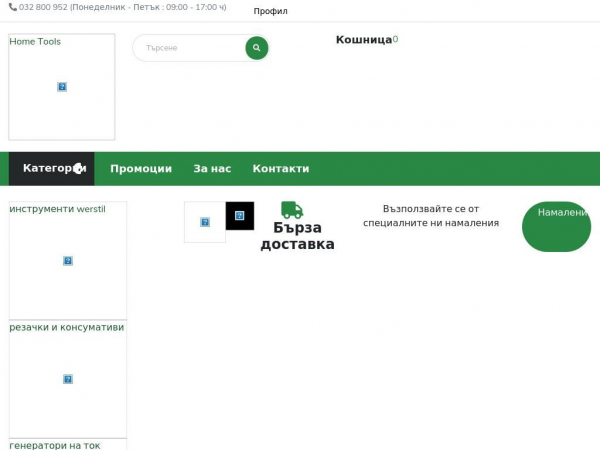Open the Контакти page
The image size is (600, 450).
281,169
